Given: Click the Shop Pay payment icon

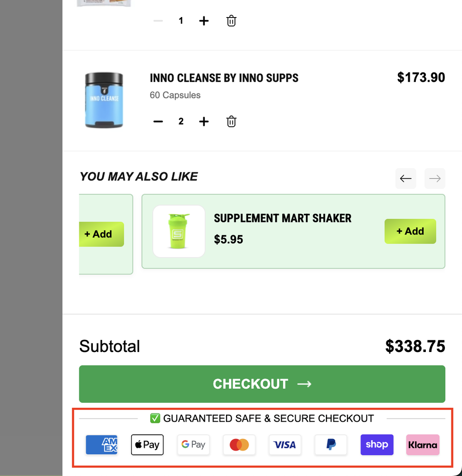Looking at the screenshot, I should coord(377,445).
